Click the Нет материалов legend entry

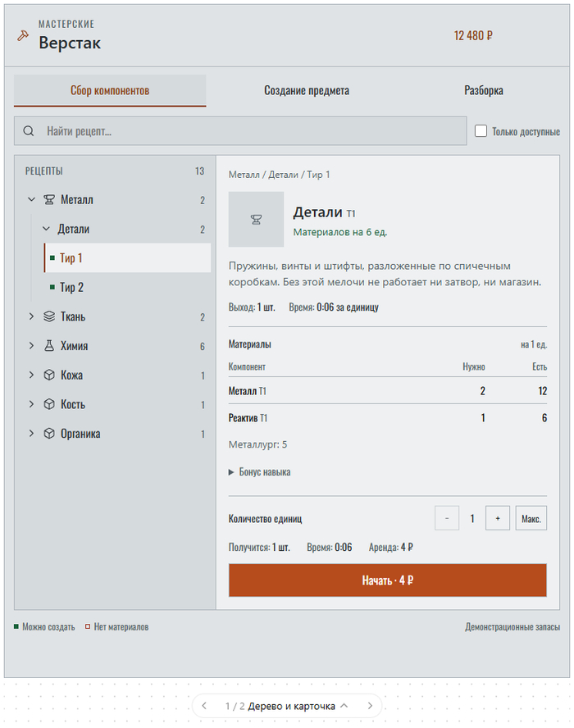point(117,627)
